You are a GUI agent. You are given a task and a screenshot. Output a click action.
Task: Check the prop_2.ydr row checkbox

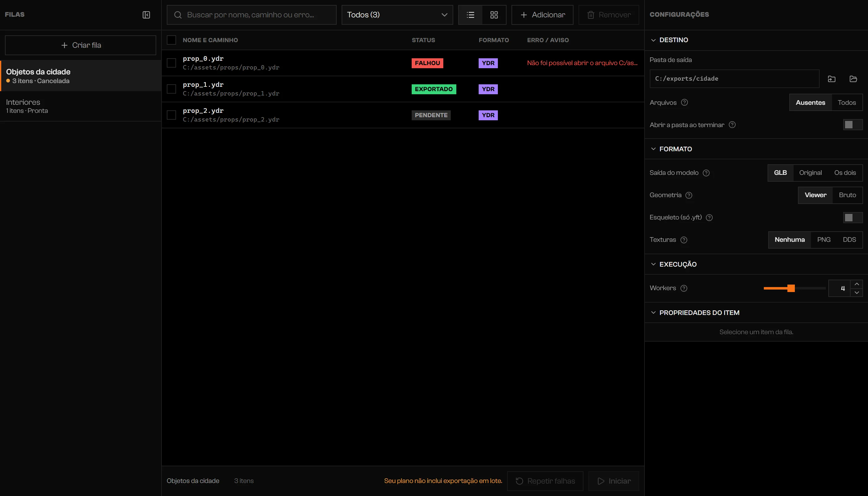click(x=171, y=115)
